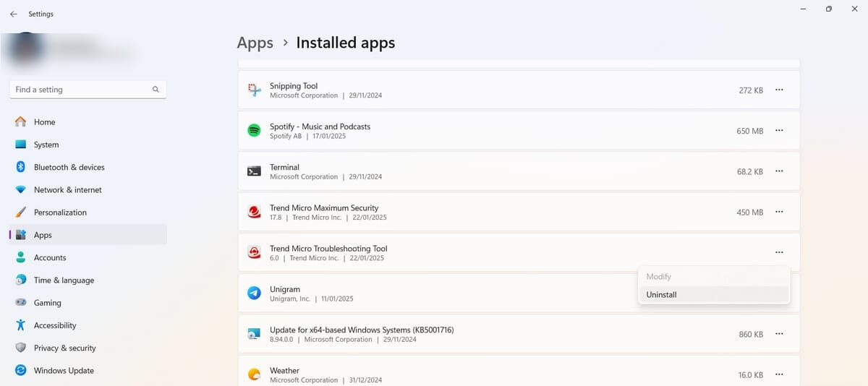Click the Installed apps breadcrumb title
The width and height of the screenshot is (868, 386).
tap(346, 43)
